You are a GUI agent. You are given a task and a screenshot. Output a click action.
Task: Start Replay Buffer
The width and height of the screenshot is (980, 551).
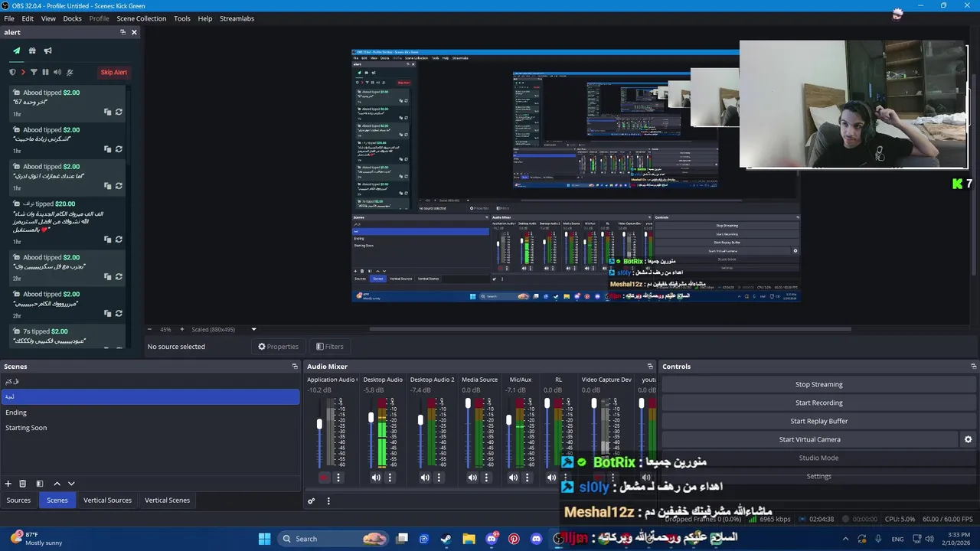pyautogui.click(x=818, y=421)
